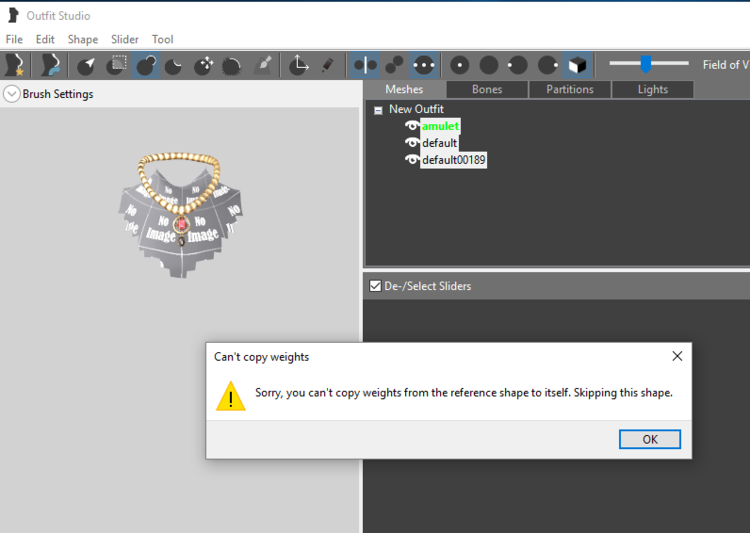
Task: Click the Field of V label text
Action: (x=726, y=65)
